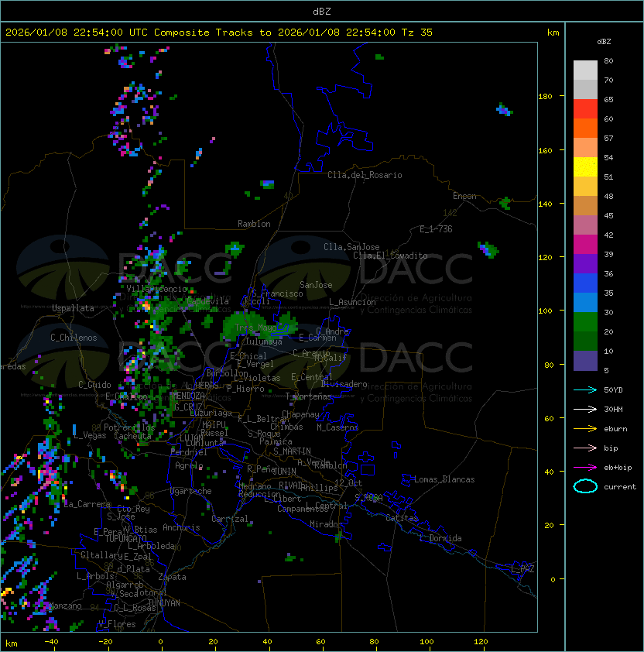Screen dimensions: 644x652
Task: Select the light gray top swatch near 80
Action: [x=585, y=70]
